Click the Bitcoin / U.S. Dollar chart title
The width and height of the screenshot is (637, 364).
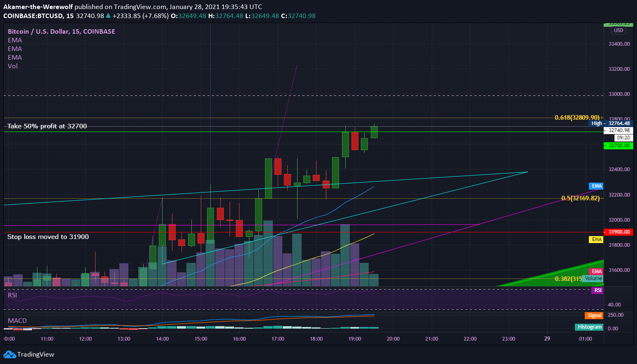point(61,32)
